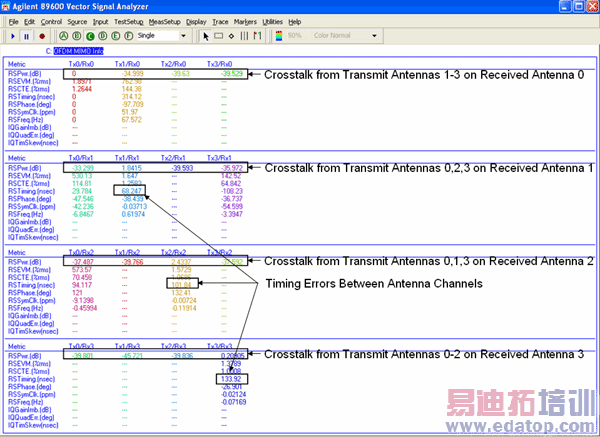Click the rainbow color spectrum icon
This screenshot has width=600, height=437.
[279, 36]
